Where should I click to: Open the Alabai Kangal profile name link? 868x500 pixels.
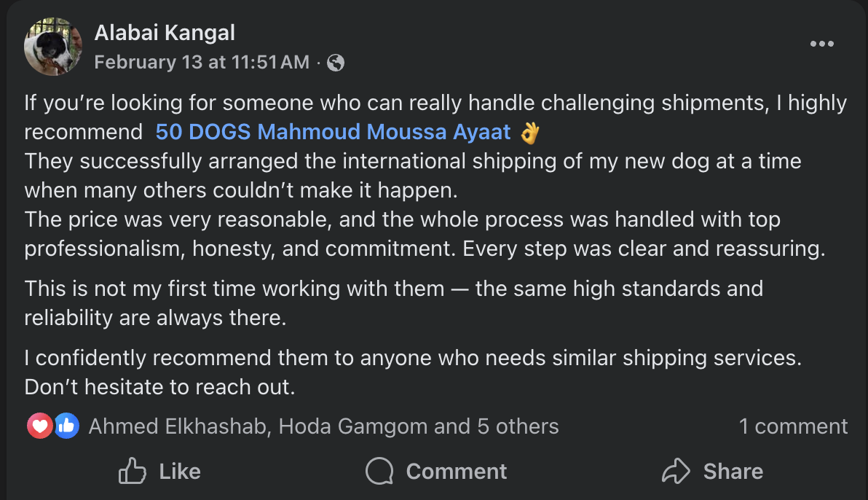[x=165, y=33]
